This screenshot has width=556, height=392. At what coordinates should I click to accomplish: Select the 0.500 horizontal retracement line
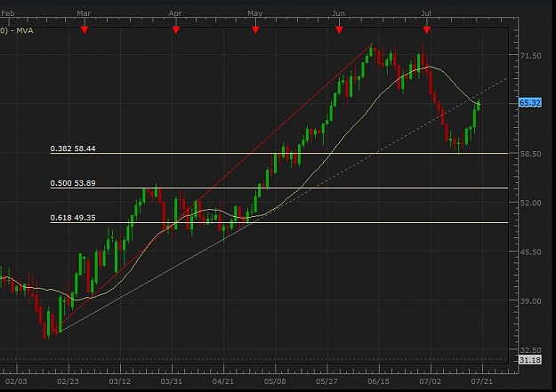coord(279,188)
